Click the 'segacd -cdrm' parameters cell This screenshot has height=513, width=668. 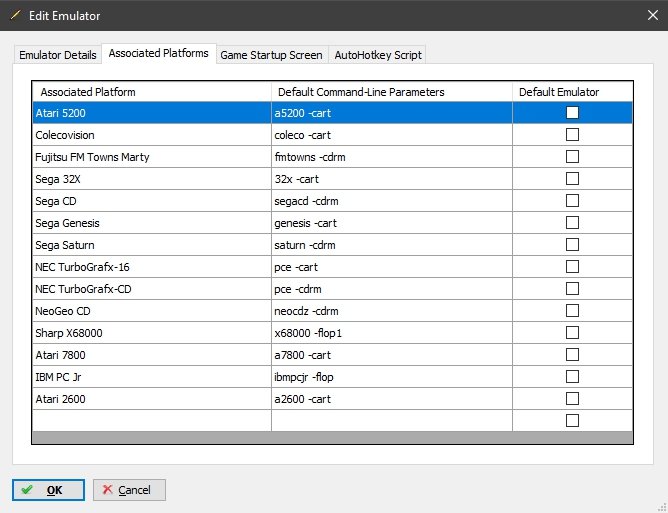392,201
